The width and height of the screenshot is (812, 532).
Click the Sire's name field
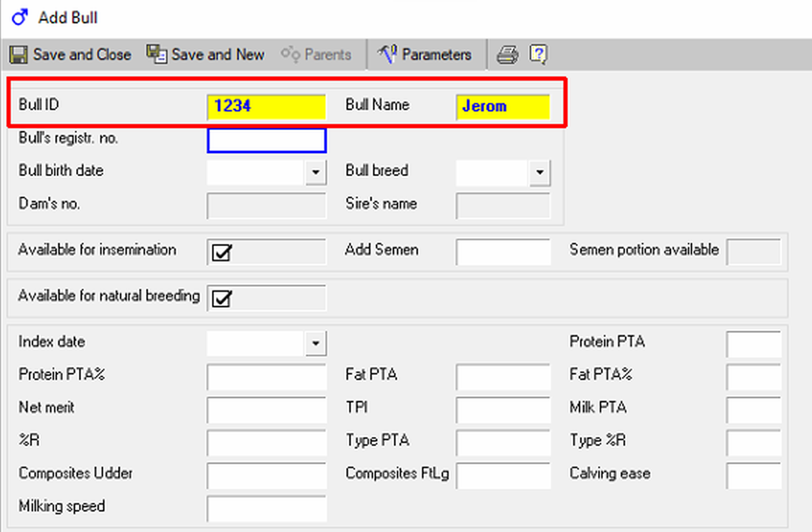click(x=503, y=206)
